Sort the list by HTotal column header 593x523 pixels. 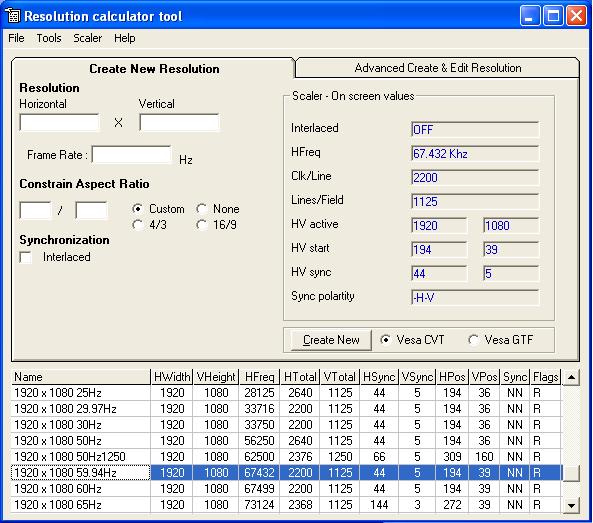coord(300,377)
